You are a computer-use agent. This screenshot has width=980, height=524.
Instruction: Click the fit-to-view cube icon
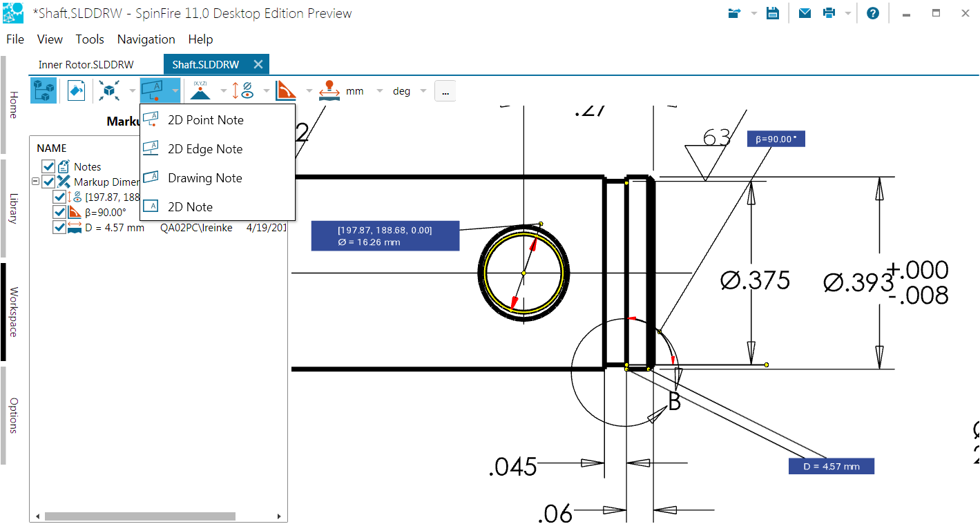(x=109, y=90)
